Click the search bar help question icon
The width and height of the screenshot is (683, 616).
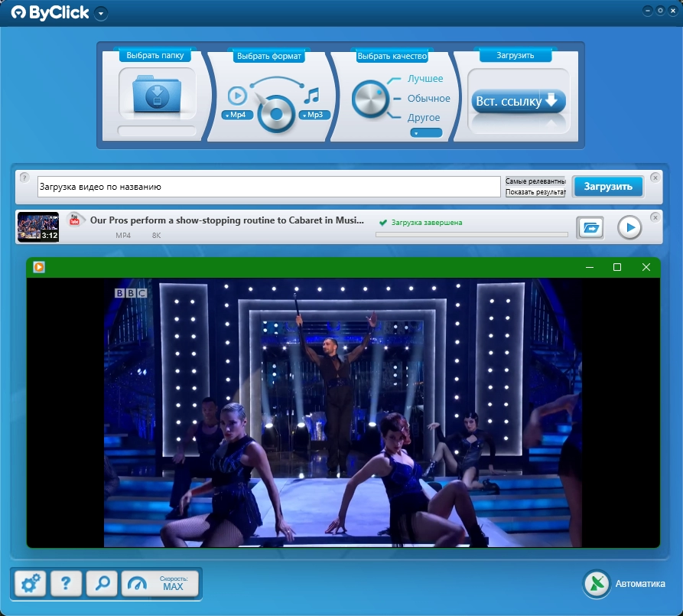point(24,178)
